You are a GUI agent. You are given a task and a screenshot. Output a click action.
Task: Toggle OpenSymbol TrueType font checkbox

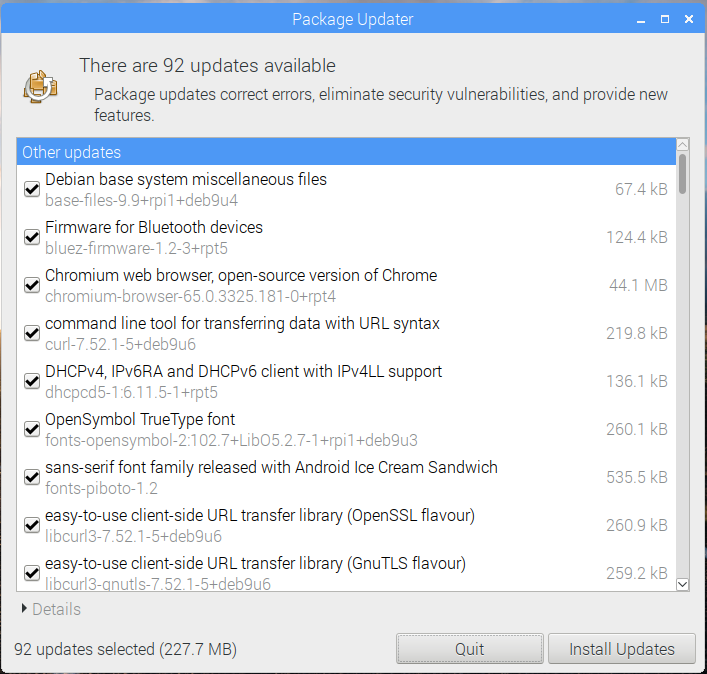32,429
